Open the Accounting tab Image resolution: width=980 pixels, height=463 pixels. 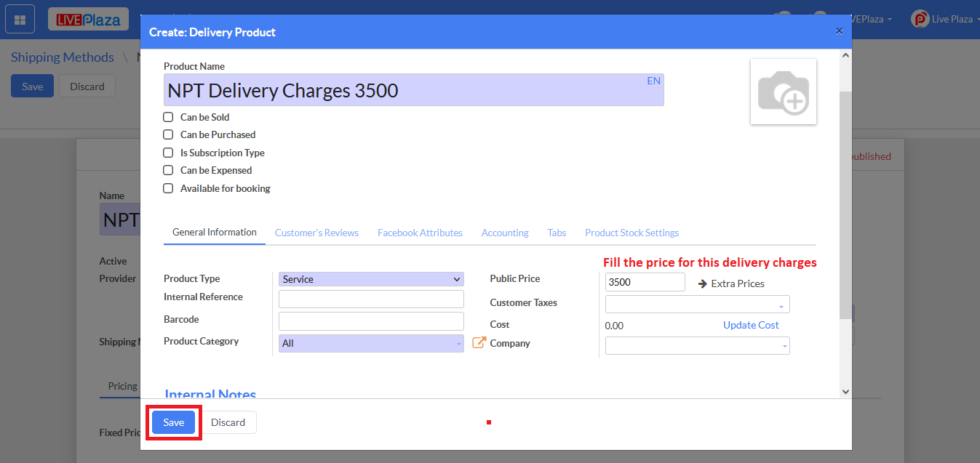click(x=505, y=233)
